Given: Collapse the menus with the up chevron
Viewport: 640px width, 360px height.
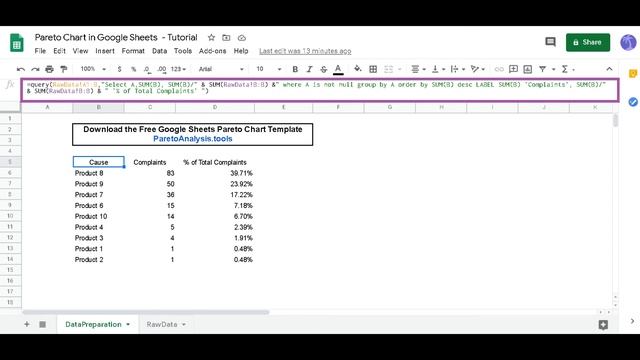Looking at the screenshot, I should coord(609,69).
